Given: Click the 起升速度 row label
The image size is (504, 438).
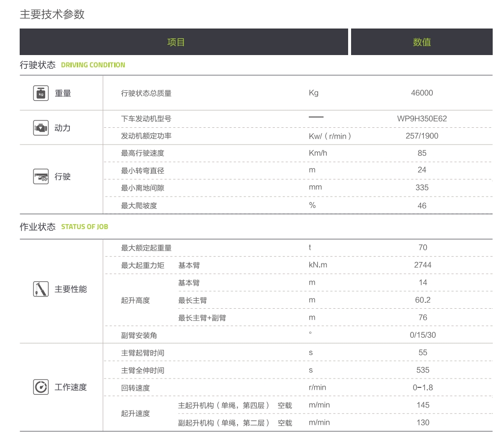Looking at the screenshot, I should tap(136, 413).
